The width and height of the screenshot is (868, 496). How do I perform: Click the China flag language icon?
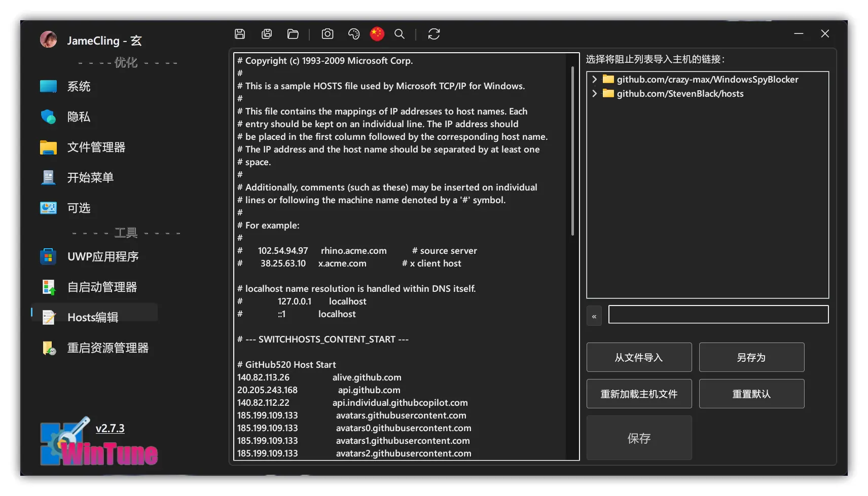[377, 34]
